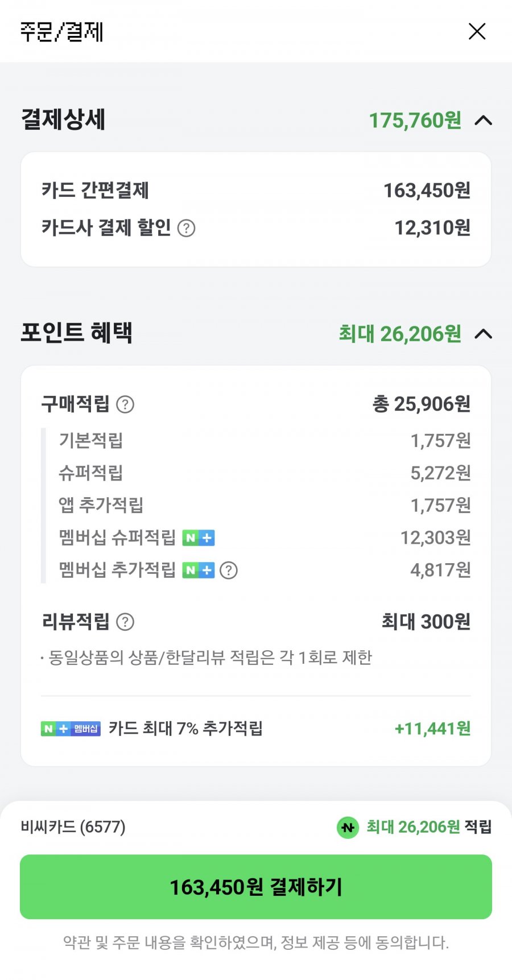The image size is (512, 980).
Task: Open help icon next to 카드사 결제 할인
Action: pos(187,228)
